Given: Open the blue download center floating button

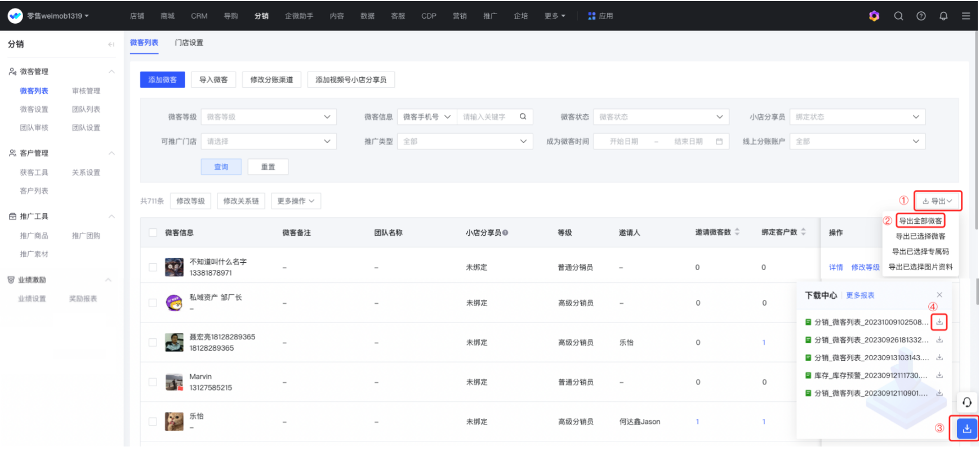Looking at the screenshot, I should point(966,428).
